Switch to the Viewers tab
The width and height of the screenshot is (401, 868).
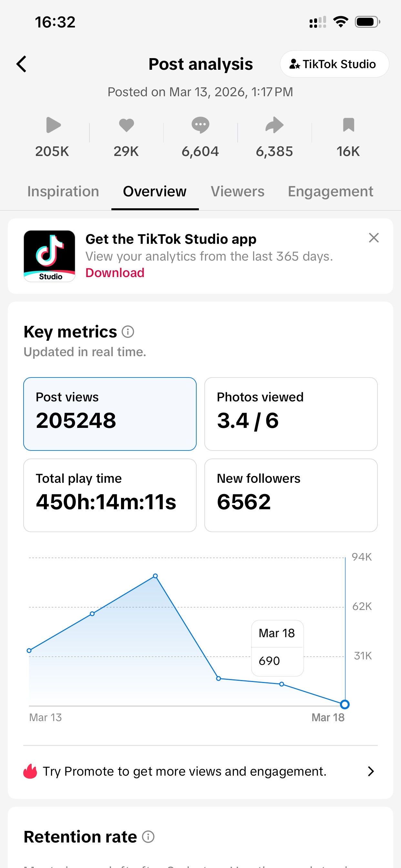pyautogui.click(x=238, y=191)
